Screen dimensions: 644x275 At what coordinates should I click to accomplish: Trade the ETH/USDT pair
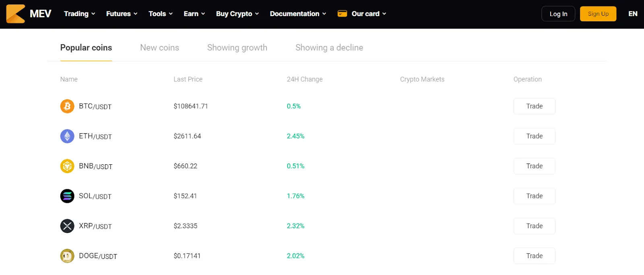[535, 136]
